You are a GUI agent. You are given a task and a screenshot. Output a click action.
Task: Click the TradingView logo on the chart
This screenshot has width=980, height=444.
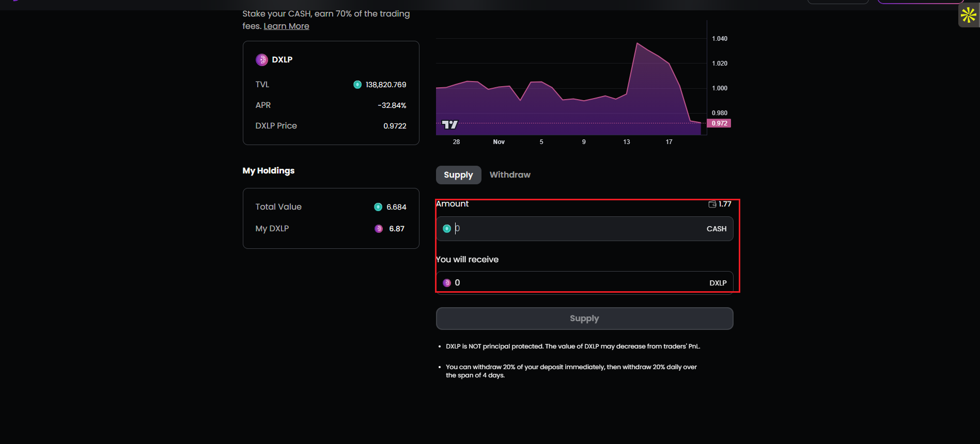click(x=449, y=124)
